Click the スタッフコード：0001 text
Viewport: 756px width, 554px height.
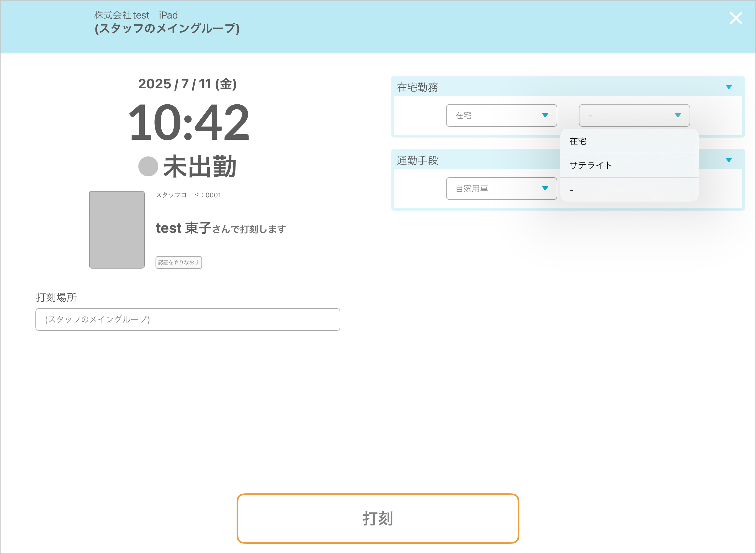[188, 195]
